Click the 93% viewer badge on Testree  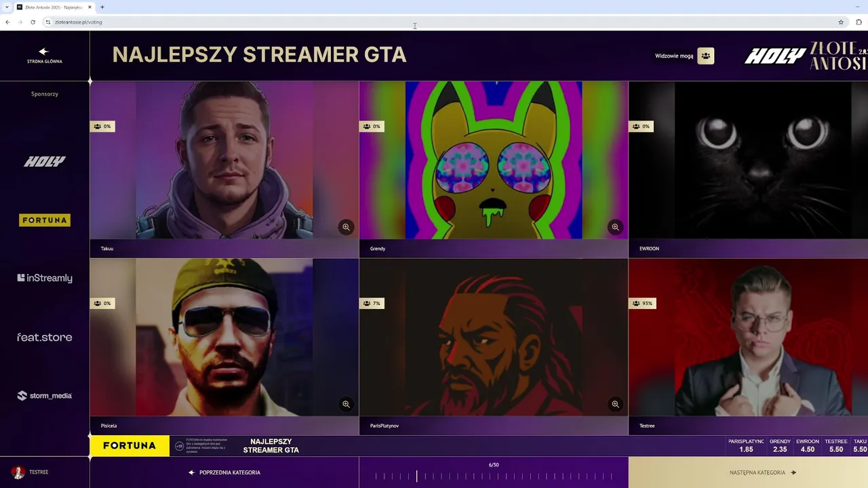642,303
